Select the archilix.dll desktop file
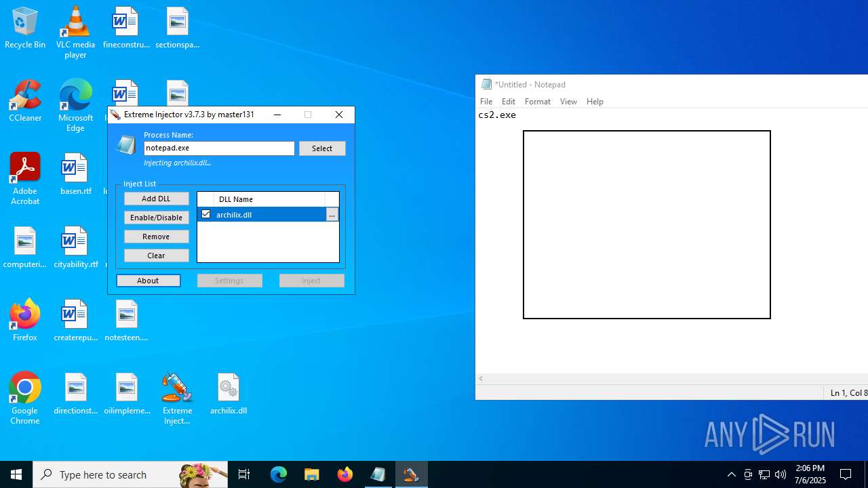Viewport: 868px width, 488px height. point(229,394)
